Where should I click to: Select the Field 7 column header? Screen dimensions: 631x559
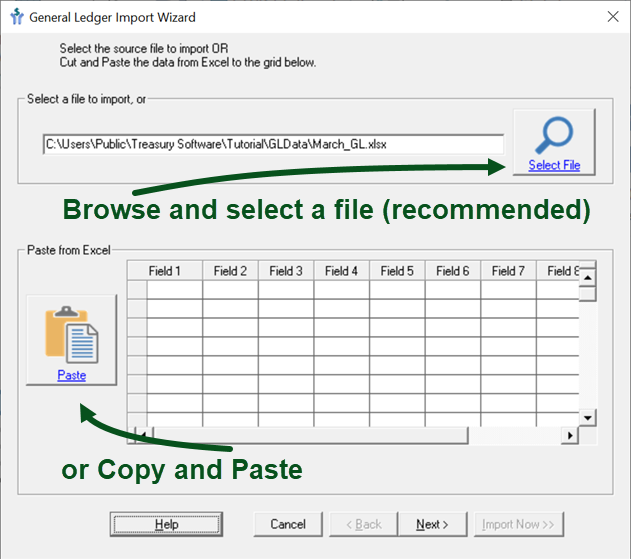(508, 271)
